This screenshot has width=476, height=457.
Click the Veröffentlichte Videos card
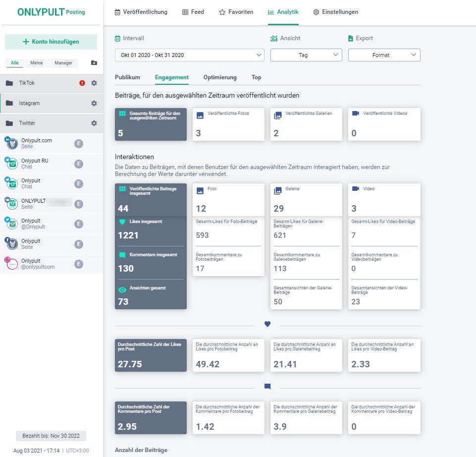(x=384, y=124)
